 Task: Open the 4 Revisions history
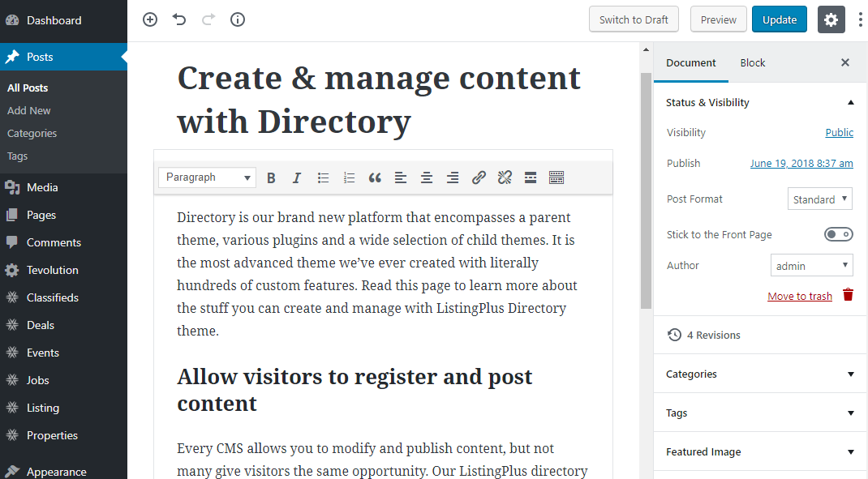tap(714, 336)
